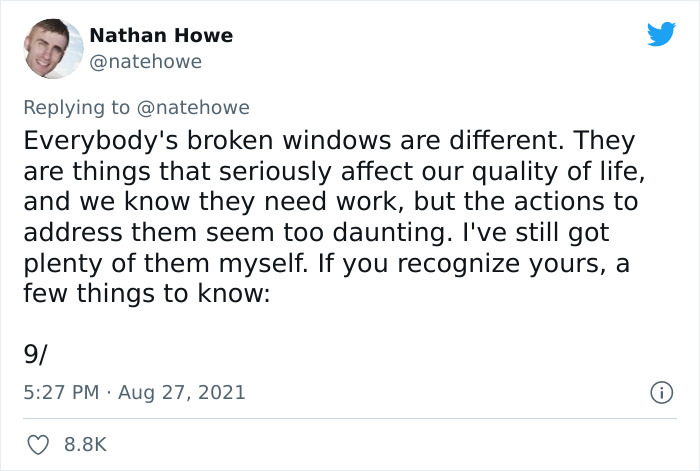Open the info icon beside the date
Screen dimensions: 700x471
[x=661, y=393]
